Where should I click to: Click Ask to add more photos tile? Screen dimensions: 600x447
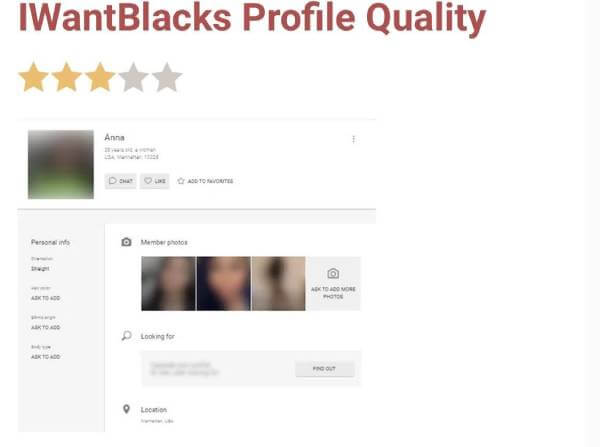pyautogui.click(x=333, y=284)
